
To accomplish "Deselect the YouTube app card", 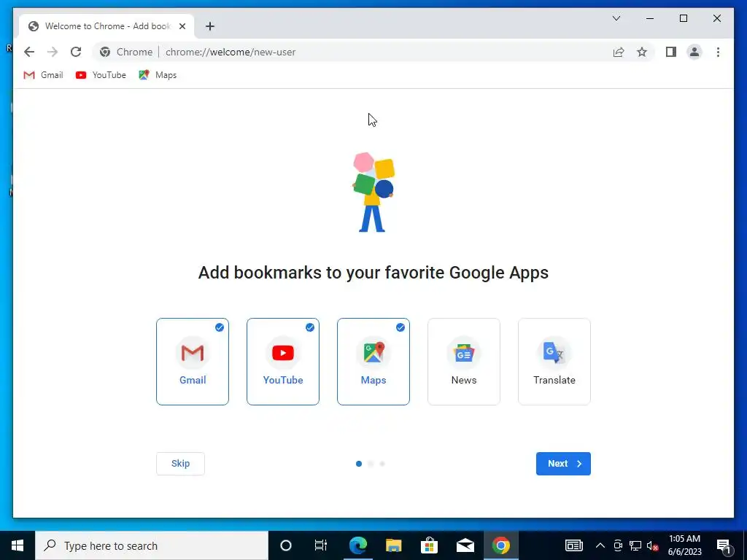I will 283,362.
